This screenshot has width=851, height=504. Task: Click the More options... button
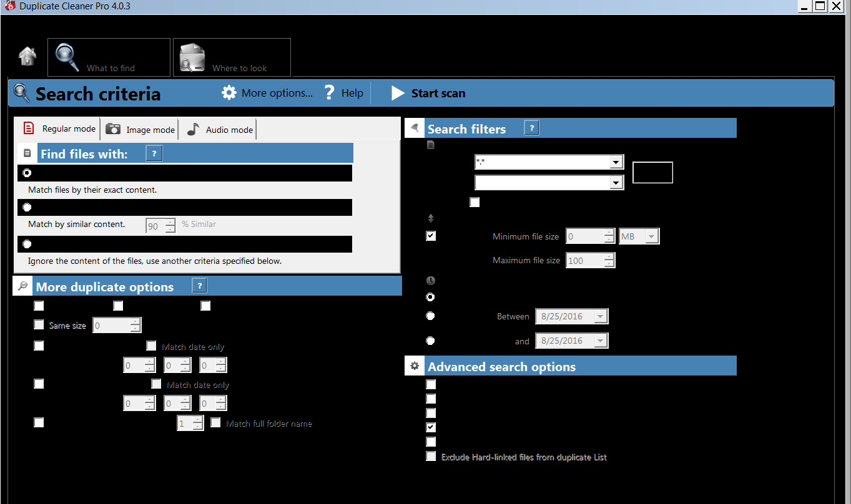(x=277, y=93)
